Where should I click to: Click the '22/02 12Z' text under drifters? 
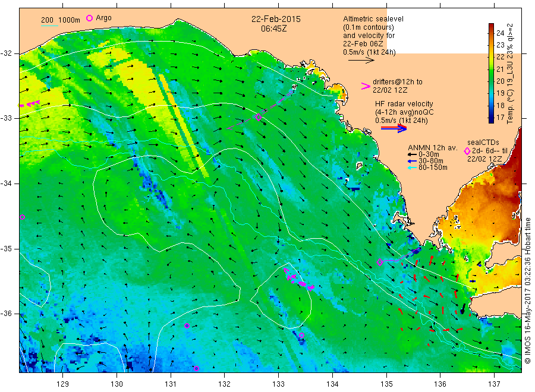pos(390,90)
